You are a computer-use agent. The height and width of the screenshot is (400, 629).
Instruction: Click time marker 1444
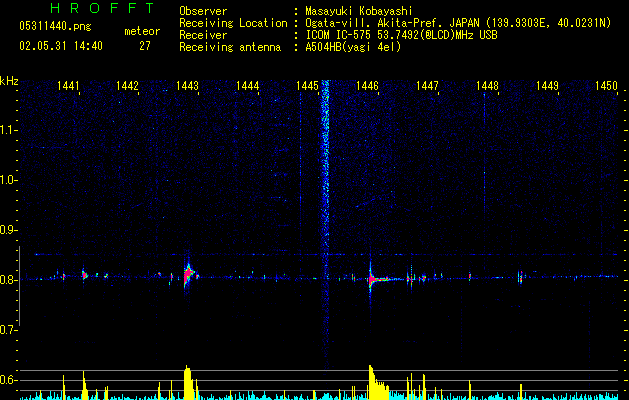pyautogui.click(x=248, y=86)
